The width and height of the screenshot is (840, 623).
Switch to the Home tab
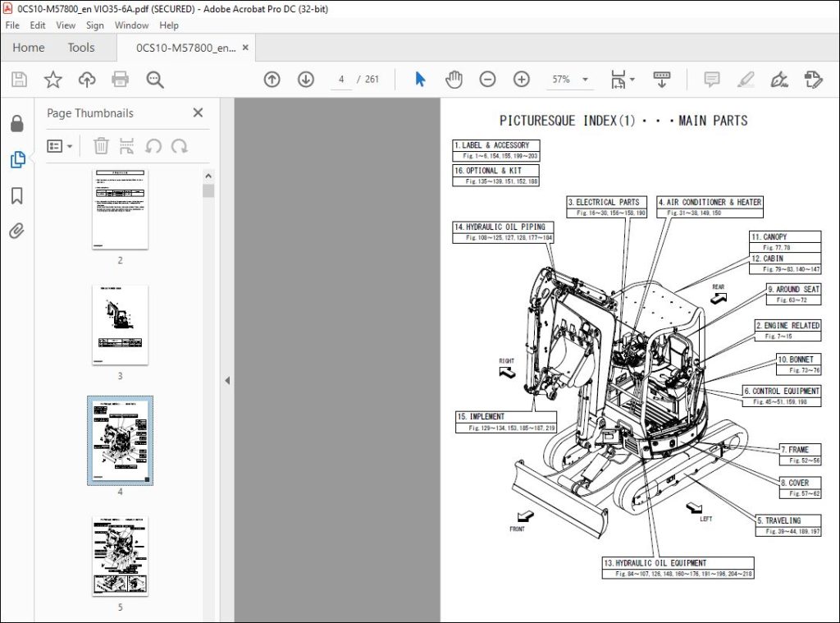[x=29, y=48]
